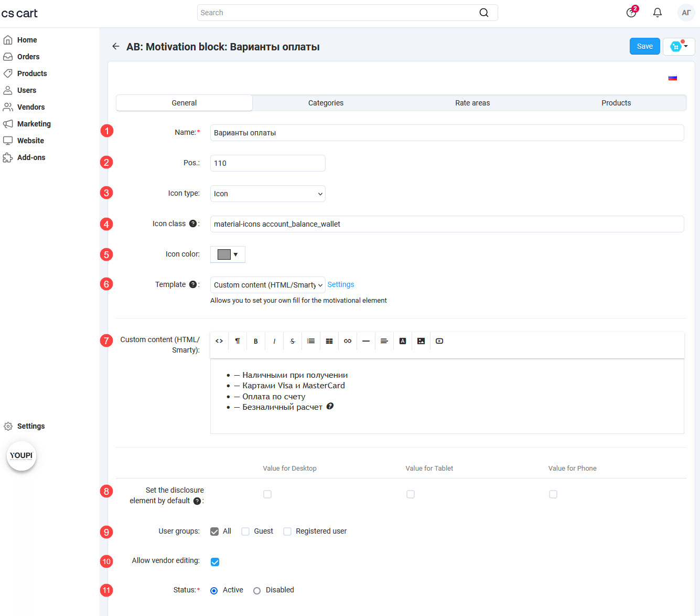Insert video using editor toolbar icon
This screenshot has width=700, height=616.
439,341
